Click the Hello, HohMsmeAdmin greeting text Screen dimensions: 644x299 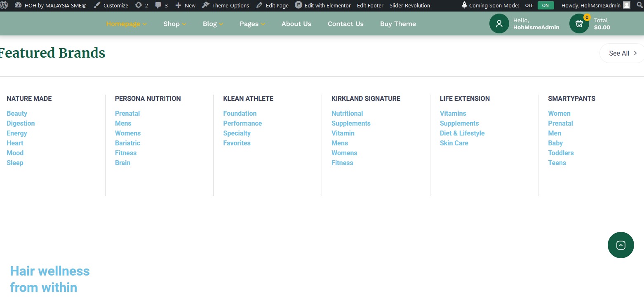[x=536, y=23]
